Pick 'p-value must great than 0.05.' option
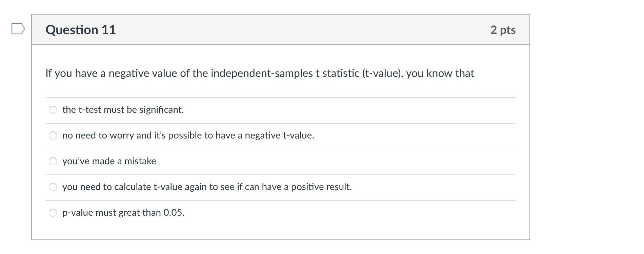Viewport: 644px width, 254px height. click(53, 212)
